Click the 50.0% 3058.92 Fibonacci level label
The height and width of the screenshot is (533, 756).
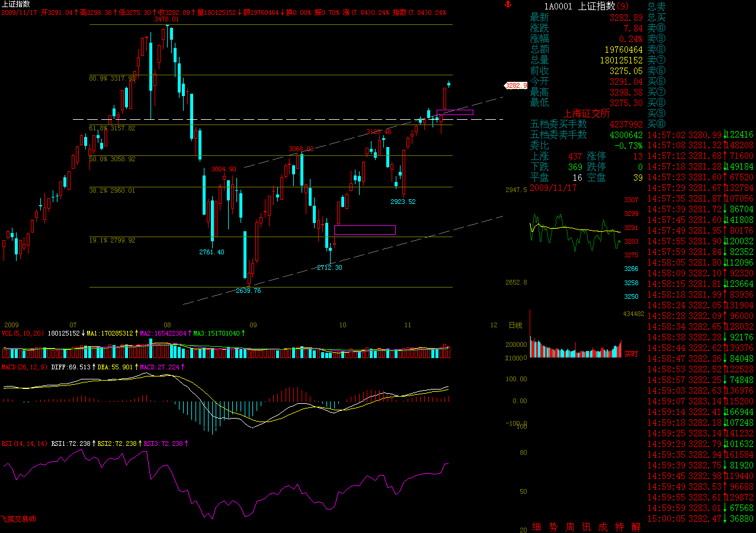pyautogui.click(x=113, y=159)
